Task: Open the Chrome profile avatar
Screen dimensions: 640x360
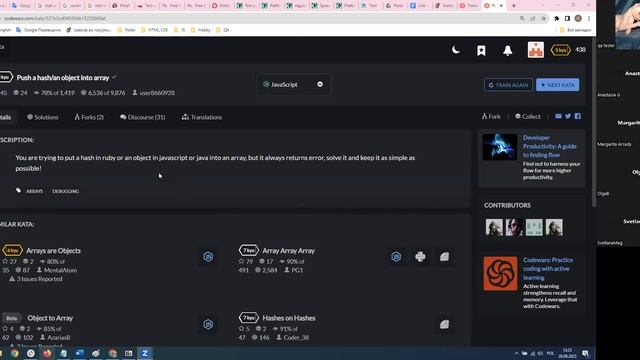Action: pyautogui.click(x=578, y=18)
